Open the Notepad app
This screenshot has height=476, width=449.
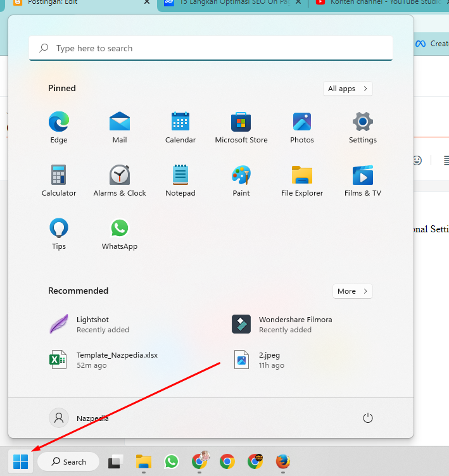point(180,180)
